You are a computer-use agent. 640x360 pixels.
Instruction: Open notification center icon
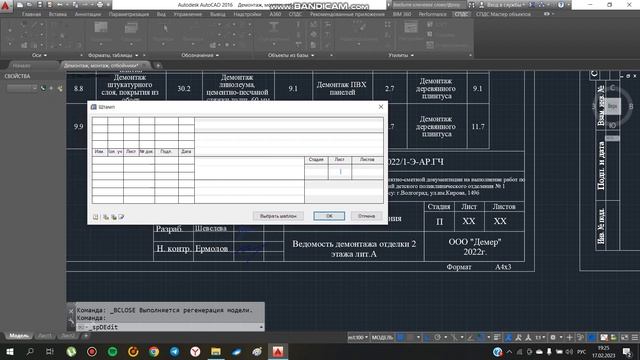click(x=627, y=351)
